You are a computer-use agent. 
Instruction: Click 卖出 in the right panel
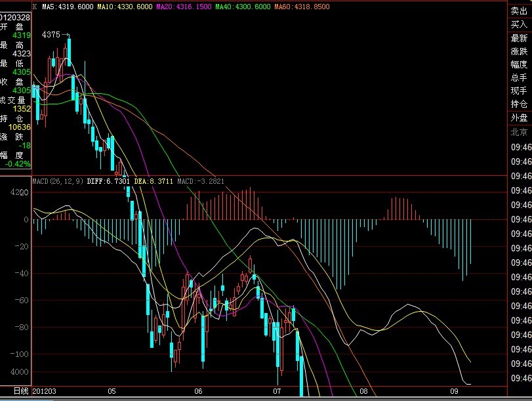click(519, 11)
